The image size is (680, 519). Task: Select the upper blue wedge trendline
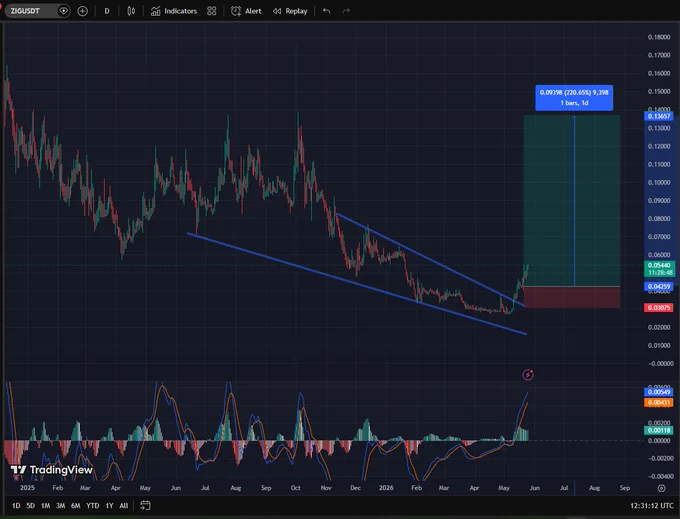[431, 260]
